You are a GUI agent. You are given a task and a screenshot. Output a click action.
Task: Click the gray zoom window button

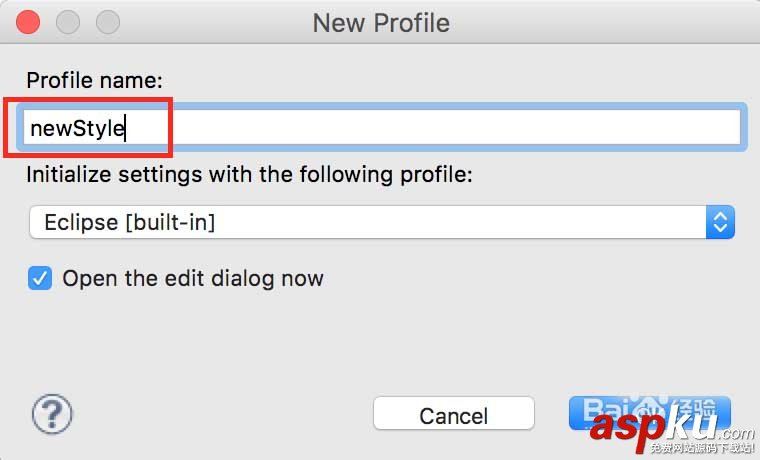coord(107,21)
